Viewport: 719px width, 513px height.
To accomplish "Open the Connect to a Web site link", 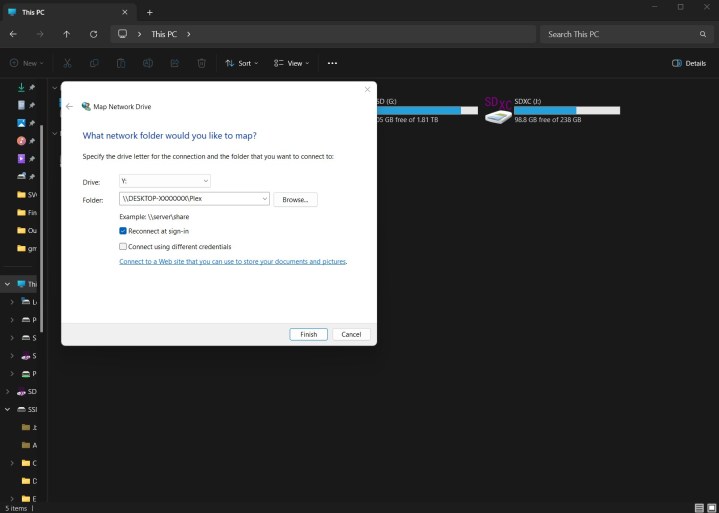I will pyautogui.click(x=233, y=261).
